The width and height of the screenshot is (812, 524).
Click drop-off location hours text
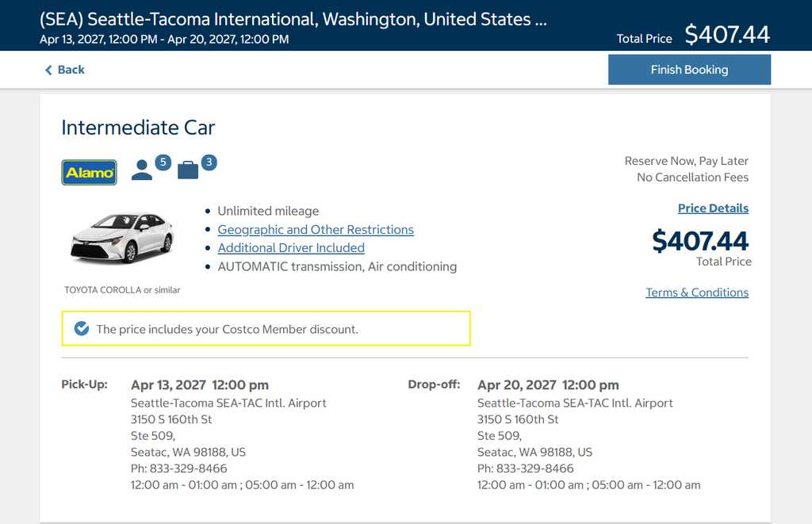[x=589, y=485]
